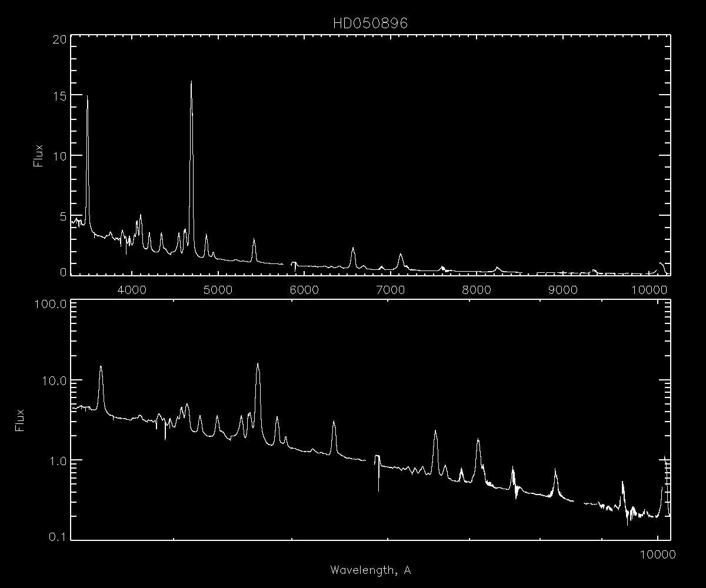Viewport: 706px width, 588px height.
Task: Click the 10000 tick label under upper plot
Action: [650, 289]
